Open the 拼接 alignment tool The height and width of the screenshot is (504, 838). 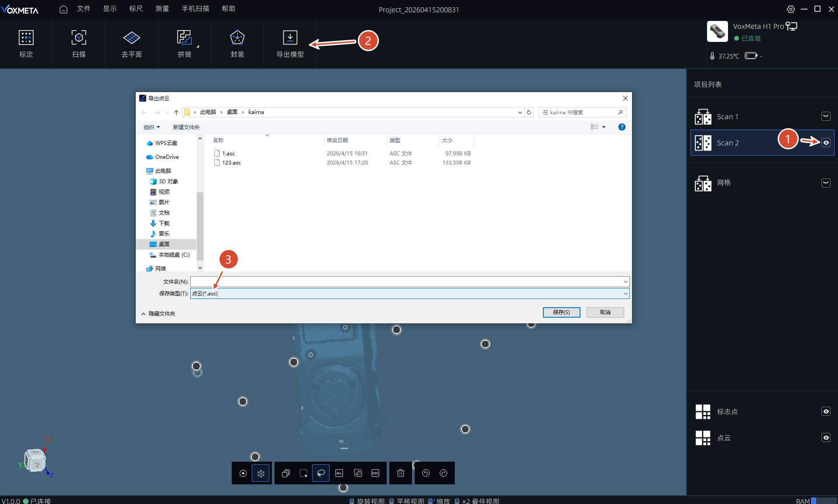click(x=185, y=43)
